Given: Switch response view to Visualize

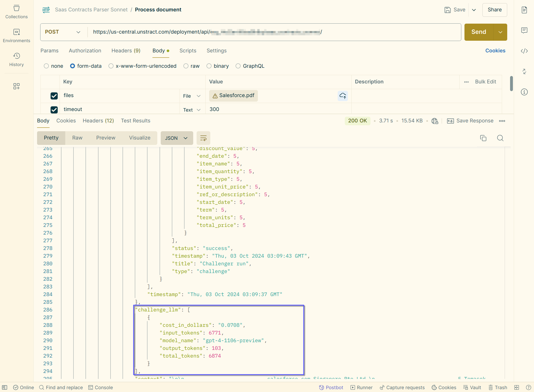Looking at the screenshot, I should click(140, 138).
